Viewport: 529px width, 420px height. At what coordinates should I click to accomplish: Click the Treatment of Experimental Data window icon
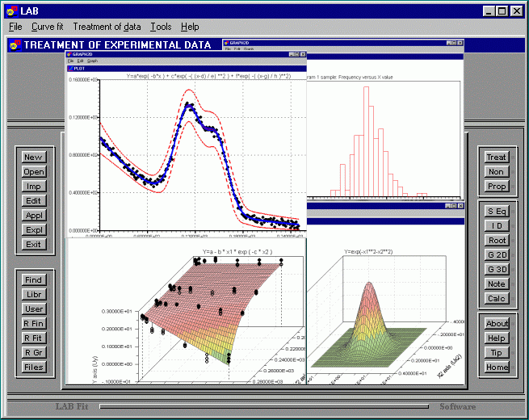click(15, 45)
